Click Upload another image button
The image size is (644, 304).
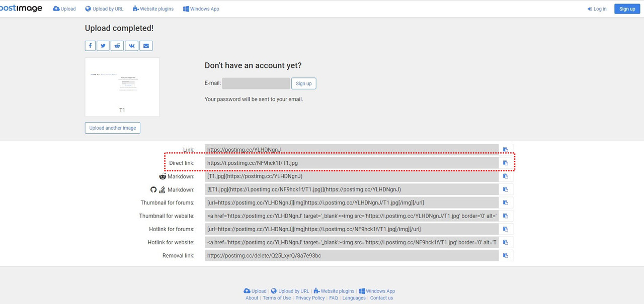pyautogui.click(x=113, y=128)
